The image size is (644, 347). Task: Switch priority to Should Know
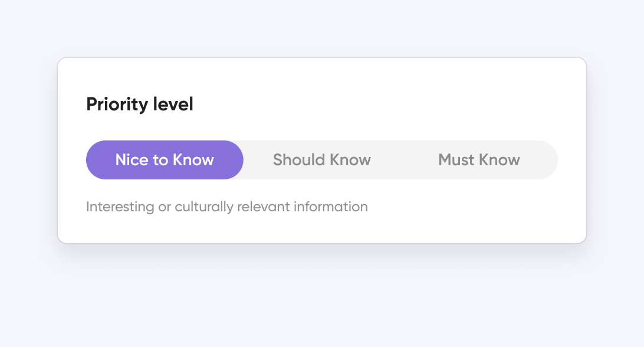(322, 160)
